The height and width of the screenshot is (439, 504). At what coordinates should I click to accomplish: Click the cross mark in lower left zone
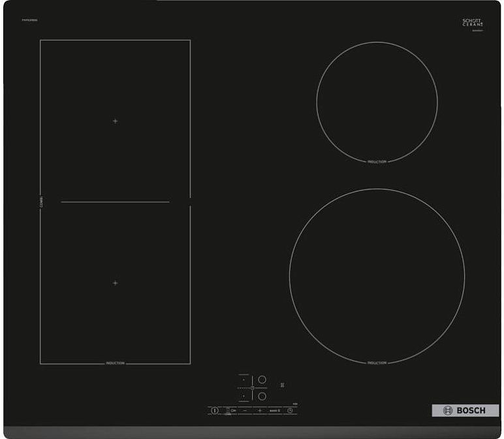point(115,283)
